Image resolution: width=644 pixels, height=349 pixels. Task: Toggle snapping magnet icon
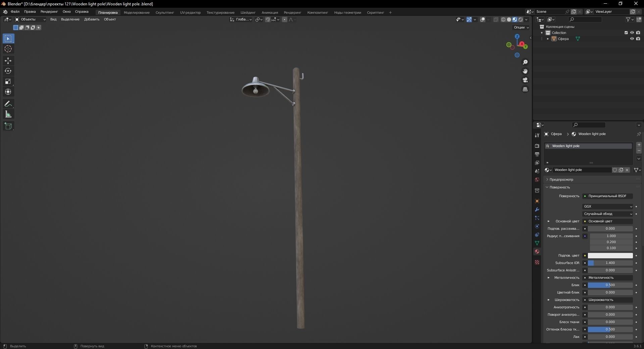click(267, 19)
